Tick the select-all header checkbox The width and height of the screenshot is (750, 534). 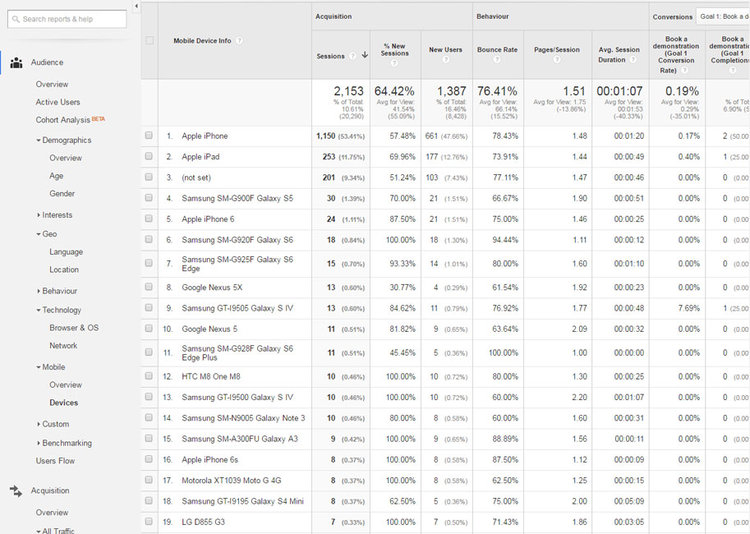pyautogui.click(x=149, y=41)
